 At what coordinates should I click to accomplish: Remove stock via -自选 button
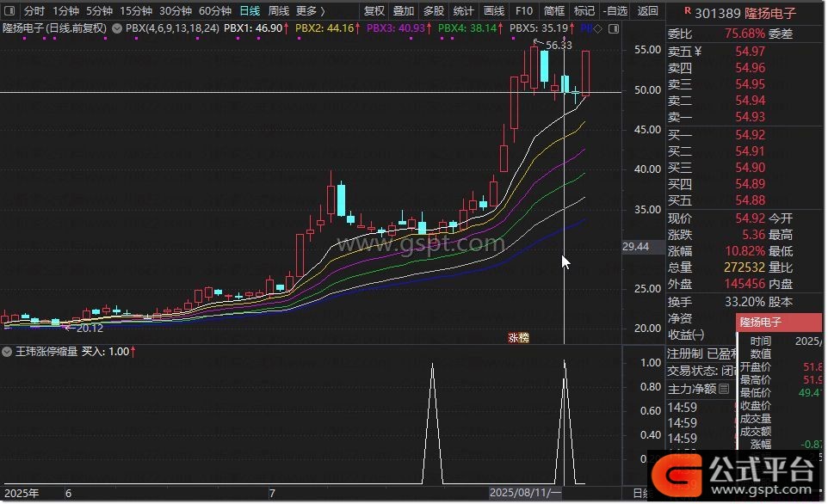pyautogui.click(x=615, y=10)
